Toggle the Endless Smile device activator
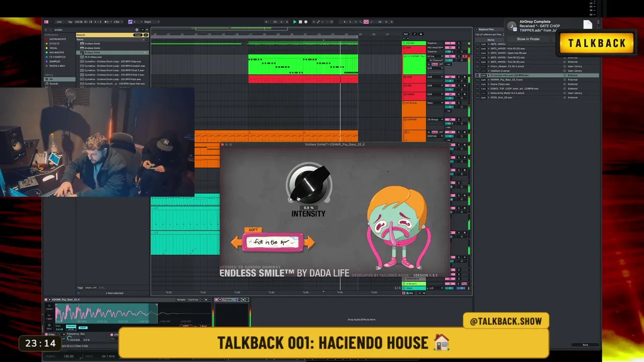Image resolution: width=644 pixels, height=362 pixels. [x=217, y=300]
